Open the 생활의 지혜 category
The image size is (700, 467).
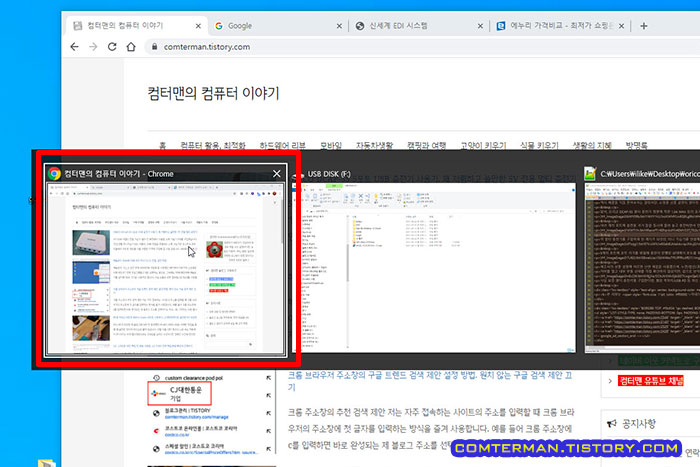[x=592, y=146]
